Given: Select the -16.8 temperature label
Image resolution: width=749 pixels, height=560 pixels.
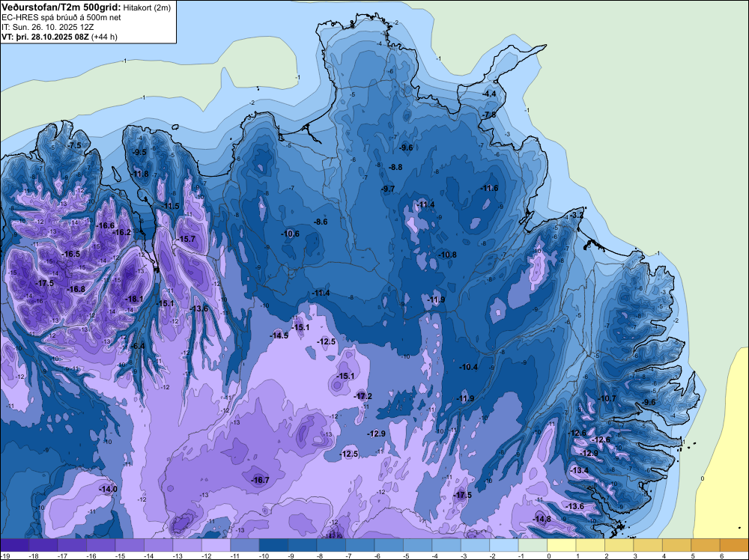Looking at the screenshot, I should pyautogui.click(x=76, y=289).
